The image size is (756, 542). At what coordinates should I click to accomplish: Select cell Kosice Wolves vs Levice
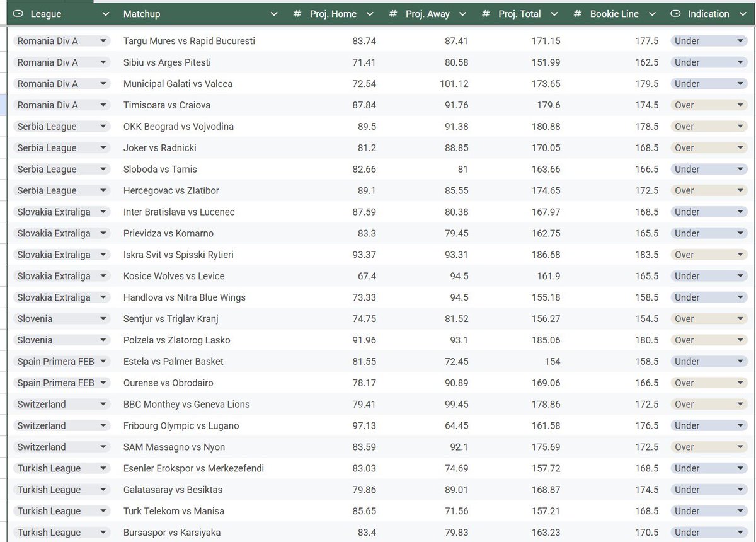tap(174, 276)
